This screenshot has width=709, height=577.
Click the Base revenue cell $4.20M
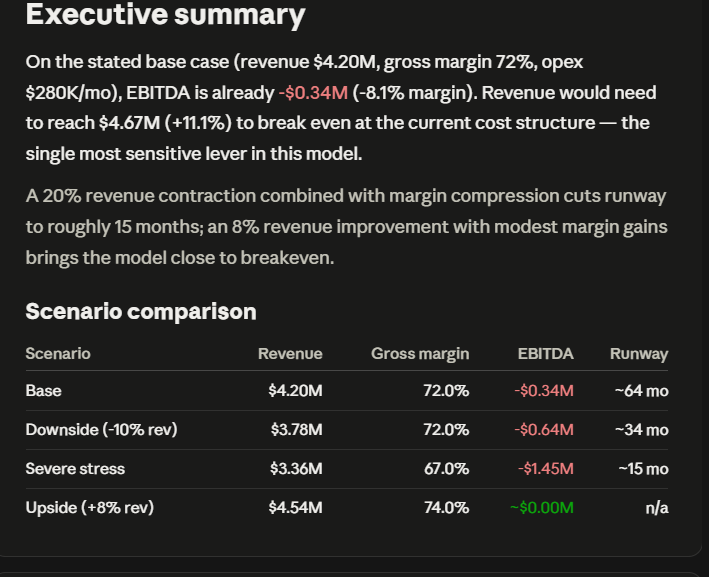click(295, 391)
